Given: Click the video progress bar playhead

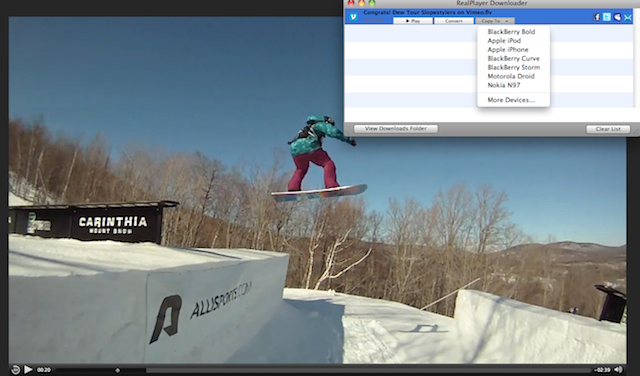Looking at the screenshot, I should (x=118, y=370).
